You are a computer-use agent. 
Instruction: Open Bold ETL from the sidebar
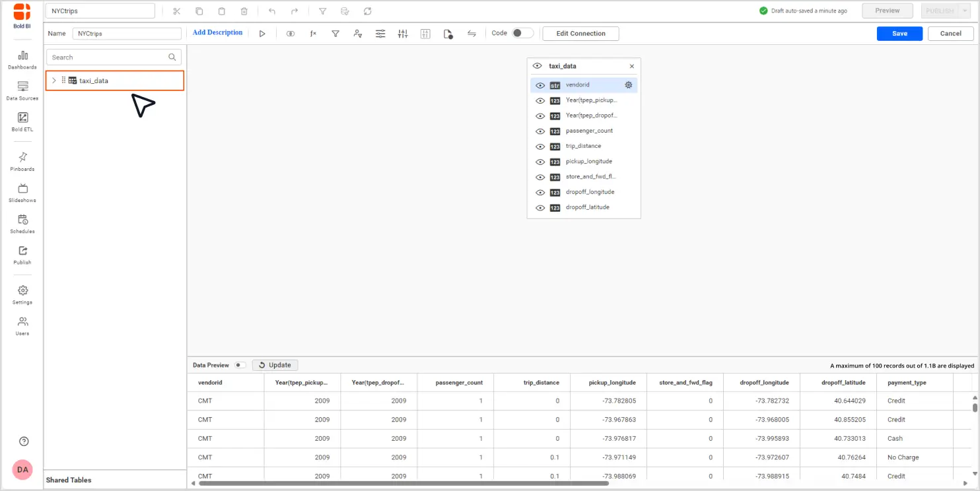click(22, 121)
